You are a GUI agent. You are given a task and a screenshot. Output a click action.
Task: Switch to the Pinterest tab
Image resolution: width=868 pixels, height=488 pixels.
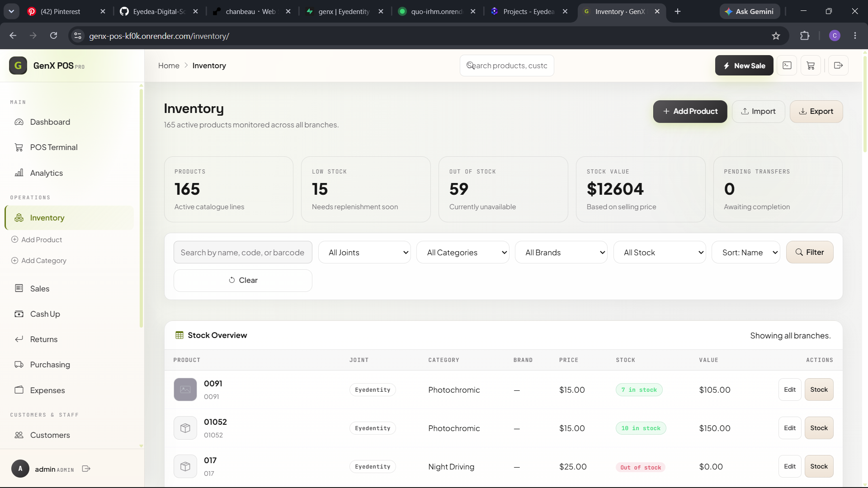[60, 11]
